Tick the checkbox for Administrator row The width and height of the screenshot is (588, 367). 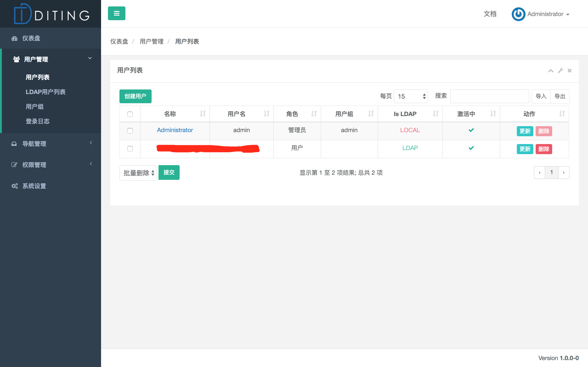click(130, 131)
